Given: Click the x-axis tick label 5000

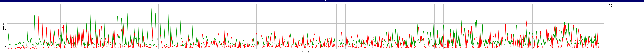Looking at the screenshot, I should pos(452,50).
